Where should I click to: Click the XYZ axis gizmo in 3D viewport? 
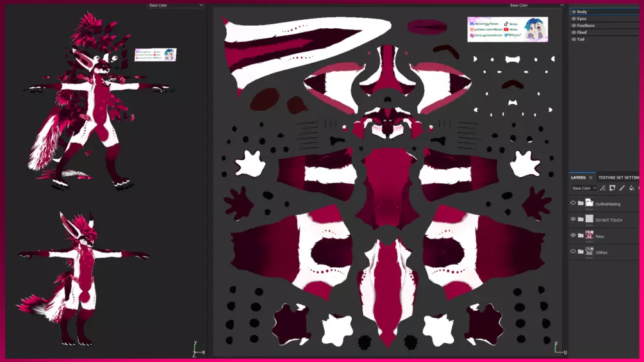pyautogui.click(x=199, y=349)
